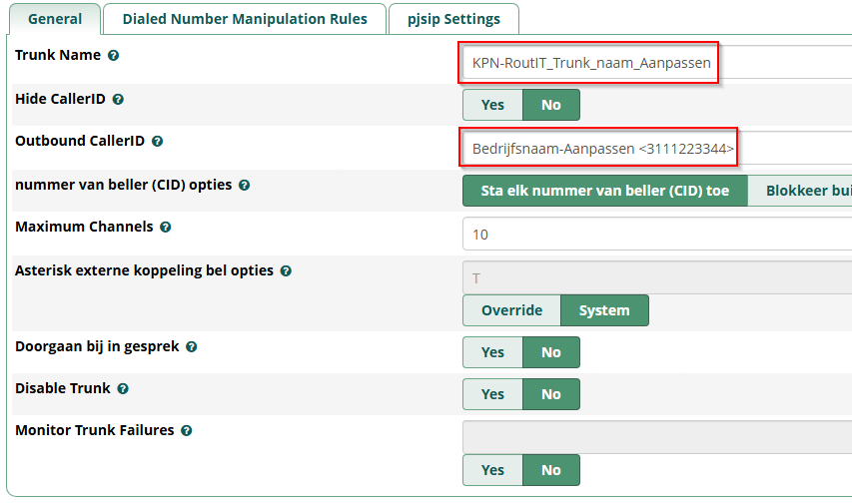Screen dimensions: 852x504
Task: Click the Disable Trunk help icon
Action: coord(123,389)
